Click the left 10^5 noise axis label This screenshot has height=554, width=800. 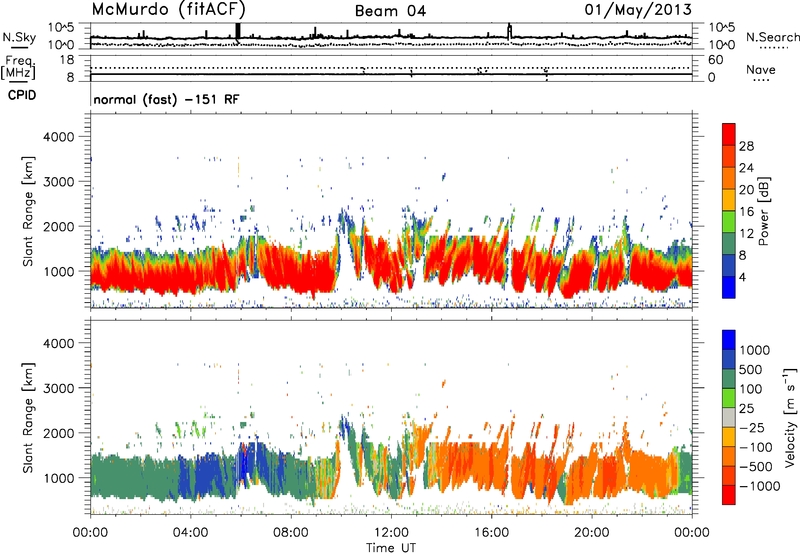61,28
